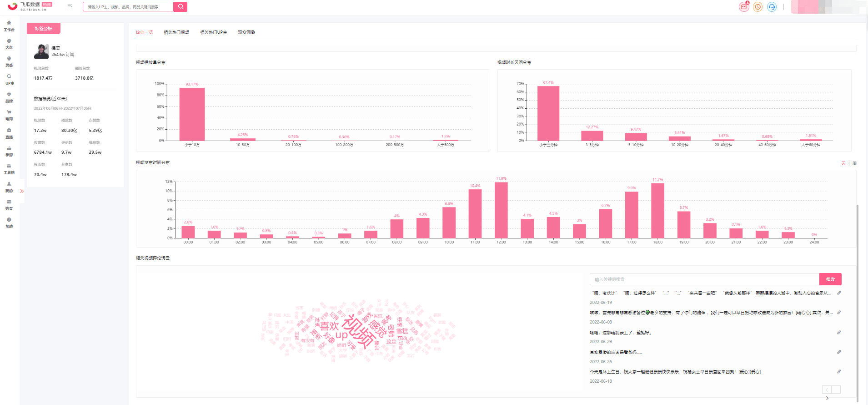868x405 pixels.
Task: Switch publish time chart to 周 view
Action: pyautogui.click(x=854, y=163)
